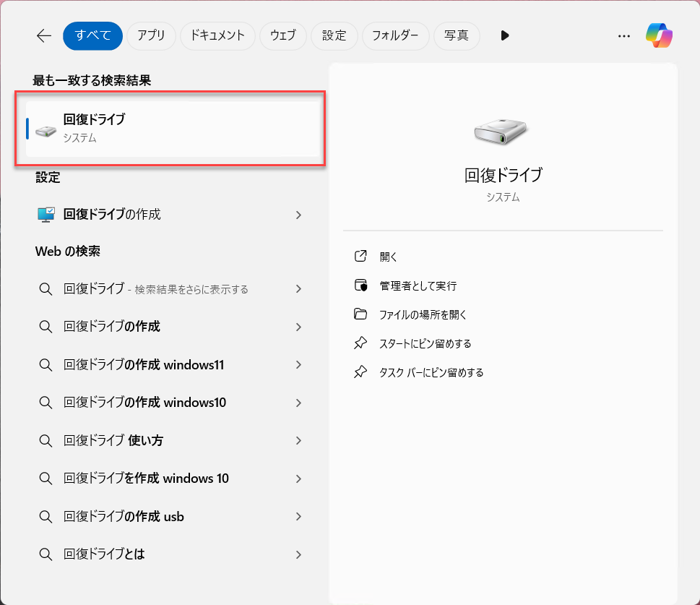Go back with the left arrow icon
Viewport: 700px width, 605px height.
(44, 35)
